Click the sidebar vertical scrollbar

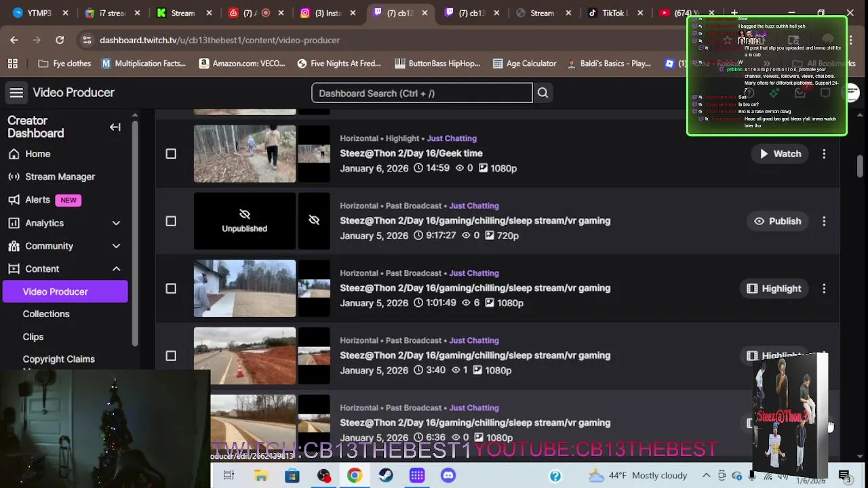click(136, 234)
